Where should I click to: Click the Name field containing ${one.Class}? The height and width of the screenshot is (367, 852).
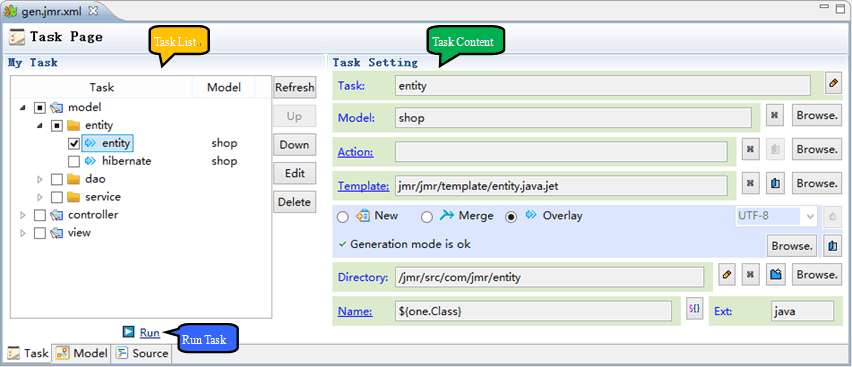click(x=533, y=312)
